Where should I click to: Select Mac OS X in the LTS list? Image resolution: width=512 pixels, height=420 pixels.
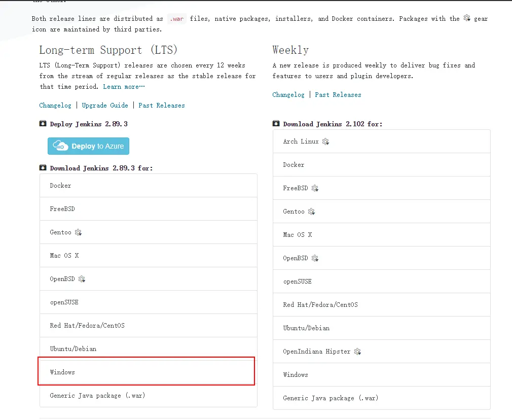(x=148, y=256)
